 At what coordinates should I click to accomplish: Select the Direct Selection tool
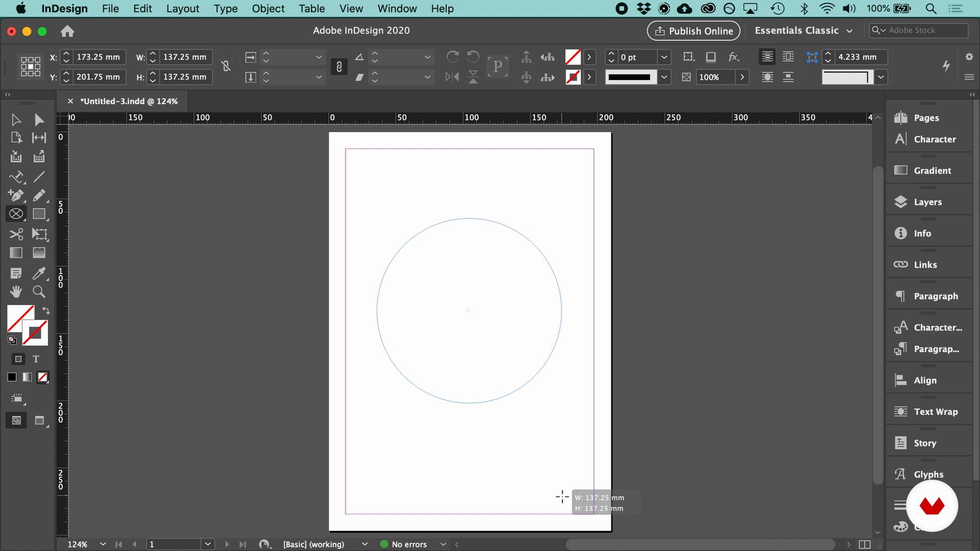(39, 120)
